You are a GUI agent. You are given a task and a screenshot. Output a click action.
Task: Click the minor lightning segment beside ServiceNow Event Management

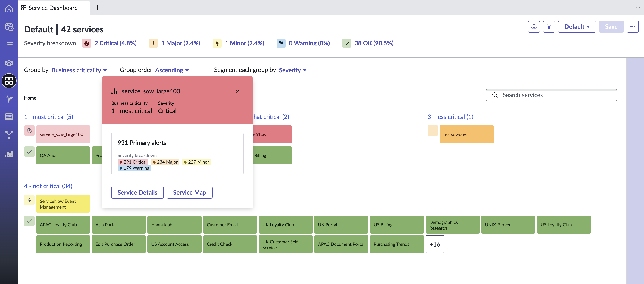tap(29, 200)
